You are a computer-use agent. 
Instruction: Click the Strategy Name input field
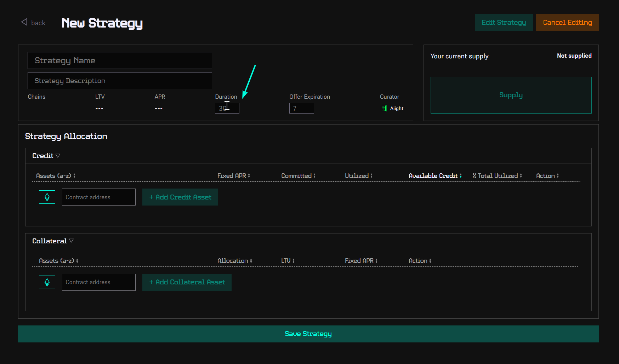pos(120,60)
